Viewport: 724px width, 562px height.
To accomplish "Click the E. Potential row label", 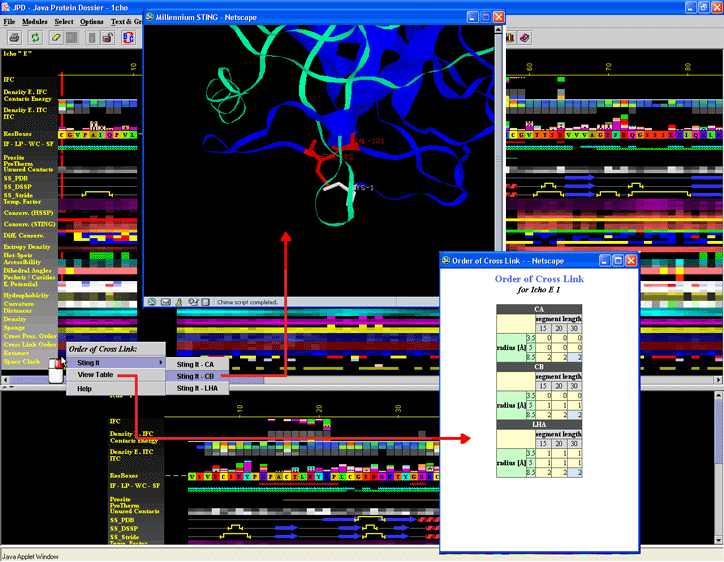I will tap(20, 284).
